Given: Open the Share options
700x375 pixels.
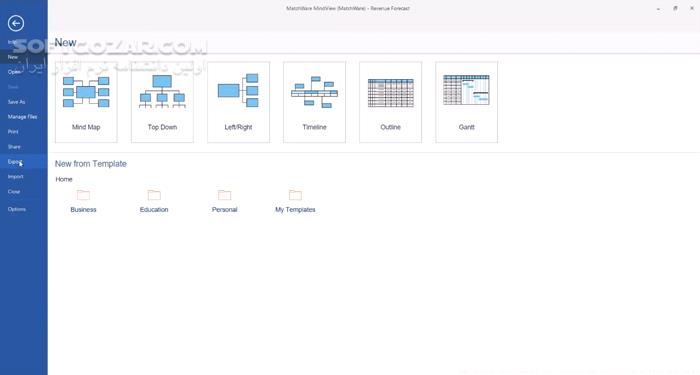Looking at the screenshot, I should coord(24,146).
